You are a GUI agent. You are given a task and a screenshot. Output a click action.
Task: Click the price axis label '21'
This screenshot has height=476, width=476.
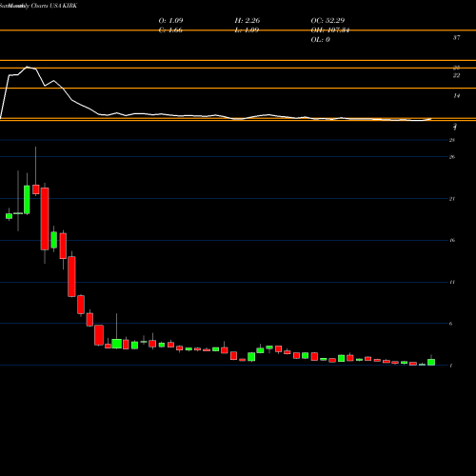[x=452, y=199]
